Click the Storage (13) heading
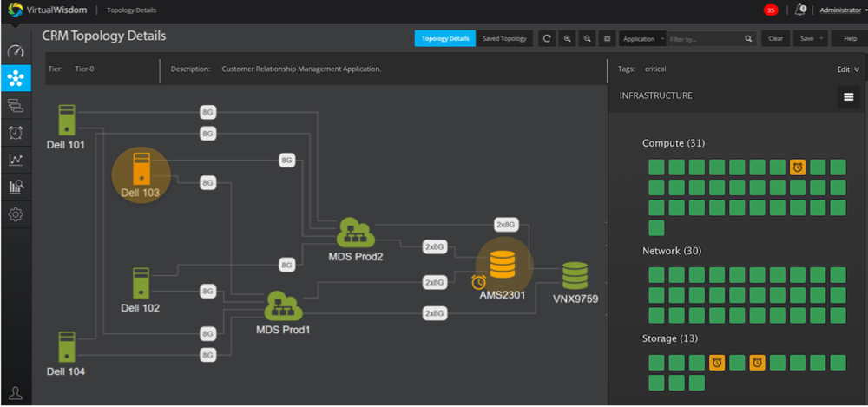 click(670, 338)
